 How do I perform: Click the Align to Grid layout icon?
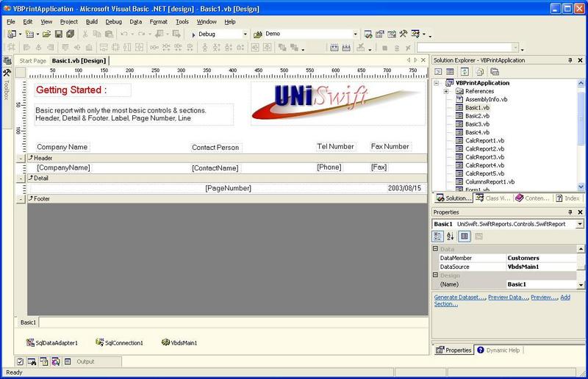(12, 48)
